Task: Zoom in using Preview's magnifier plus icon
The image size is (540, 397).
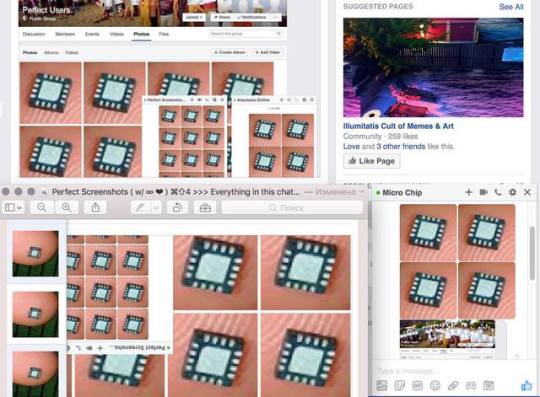Action: (66, 208)
